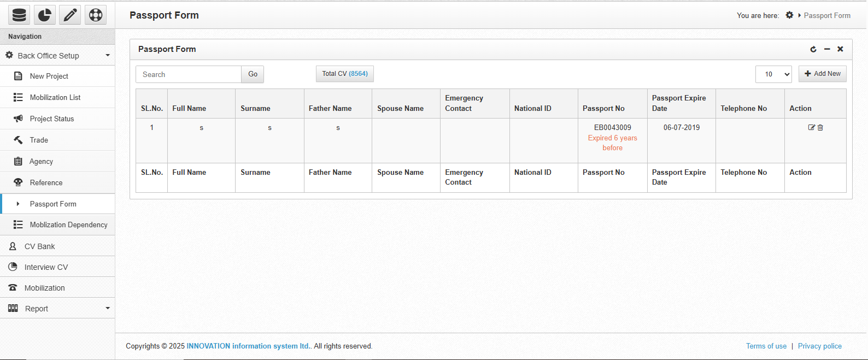Go to CV Bank section

click(x=40, y=246)
